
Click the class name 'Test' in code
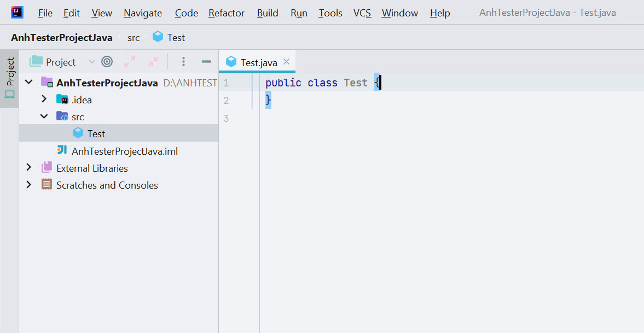[356, 83]
